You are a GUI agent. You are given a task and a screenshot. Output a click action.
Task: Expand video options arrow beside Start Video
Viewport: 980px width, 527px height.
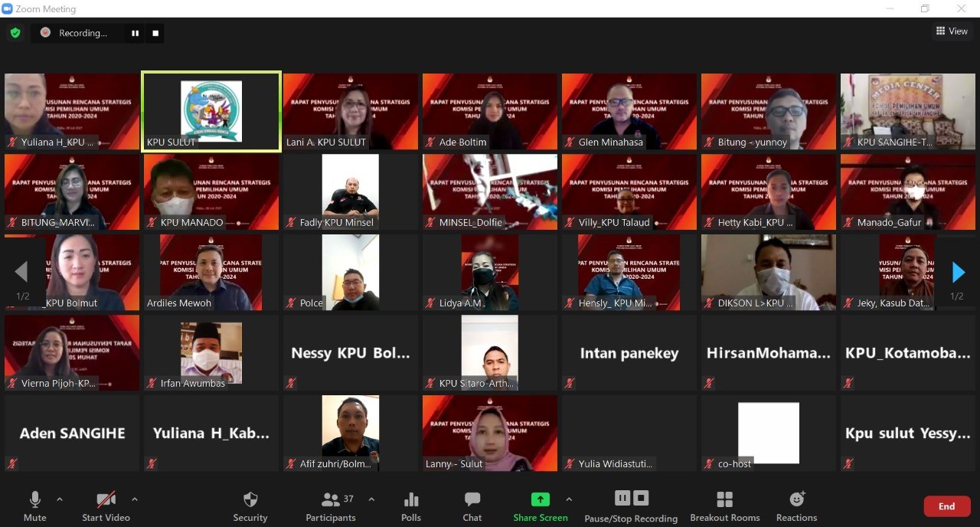coord(135,499)
